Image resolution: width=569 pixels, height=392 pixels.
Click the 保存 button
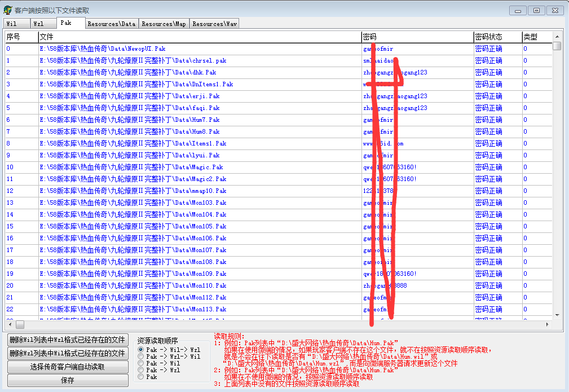[x=68, y=380]
